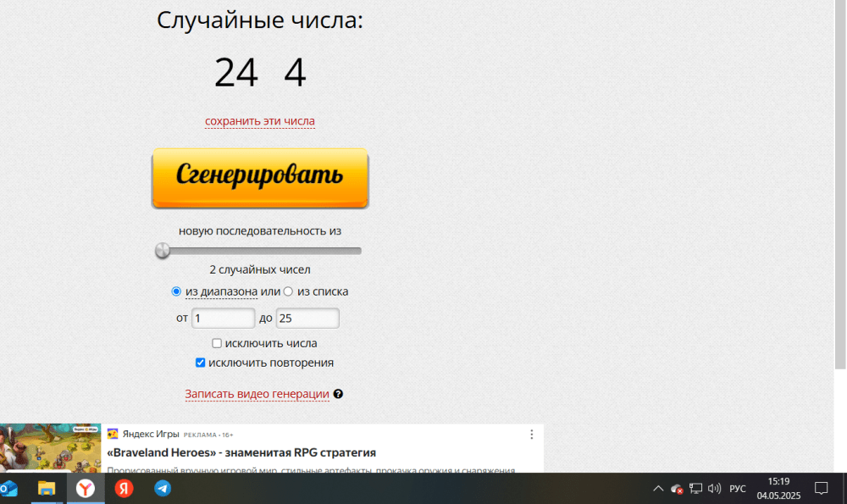
Task: Open the red Yandex icon in taskbar
Action: coord(124,489)
